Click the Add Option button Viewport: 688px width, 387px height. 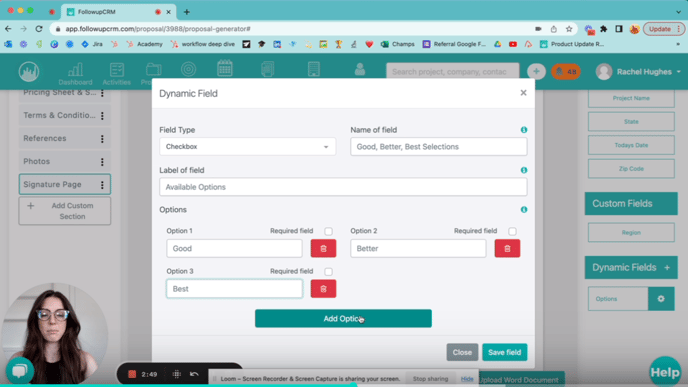[343, 319]
